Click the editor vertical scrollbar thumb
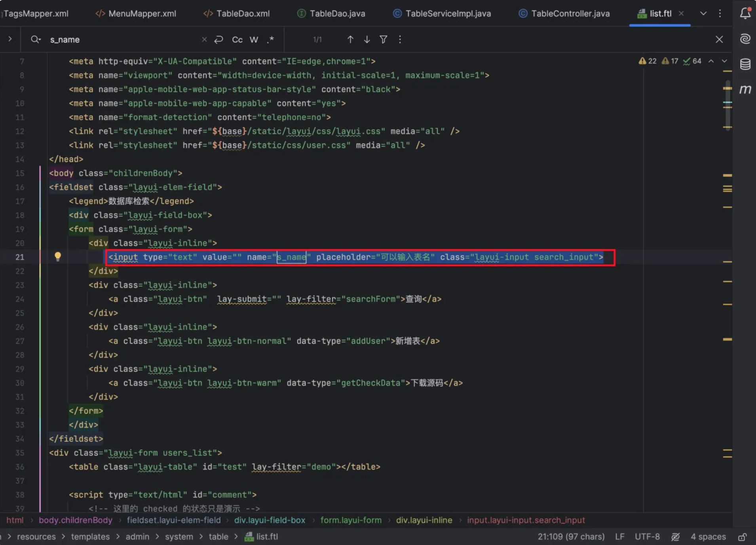Viewport: 756px width, 545px height. pos(728,105)
